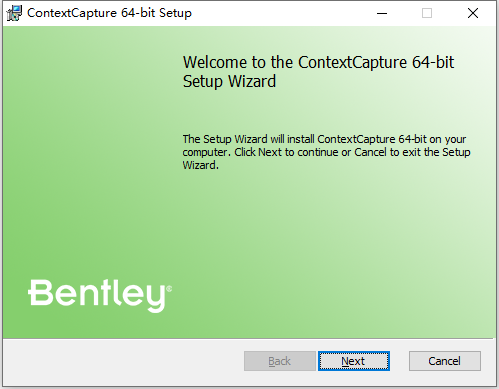
Task: Click the disabled Back button
Action: click(280, 361)
